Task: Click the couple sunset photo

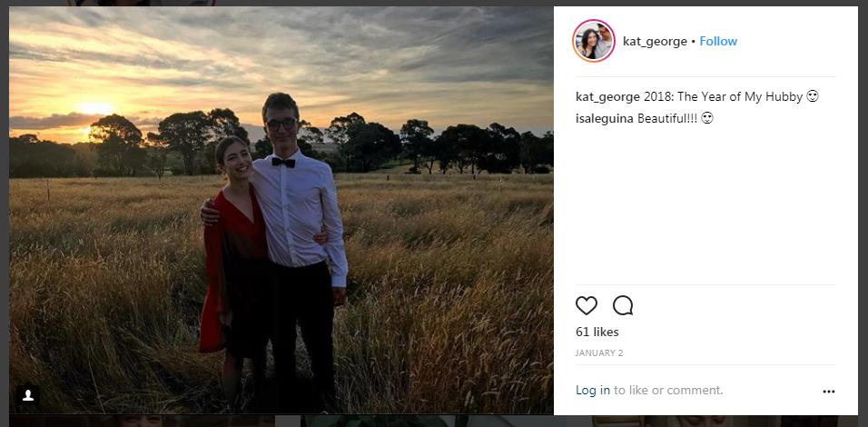Action: (x=281, y=209)
